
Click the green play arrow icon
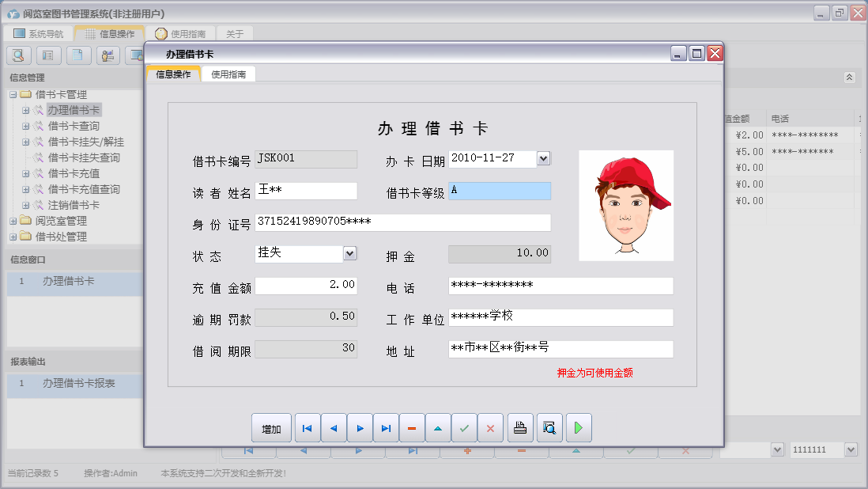point(579,428)
